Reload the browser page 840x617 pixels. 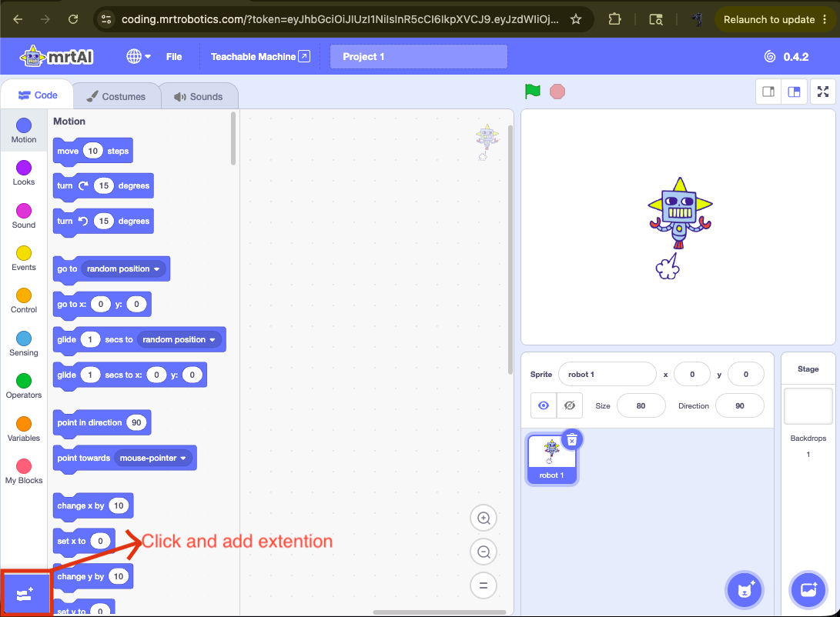point(73,19)
